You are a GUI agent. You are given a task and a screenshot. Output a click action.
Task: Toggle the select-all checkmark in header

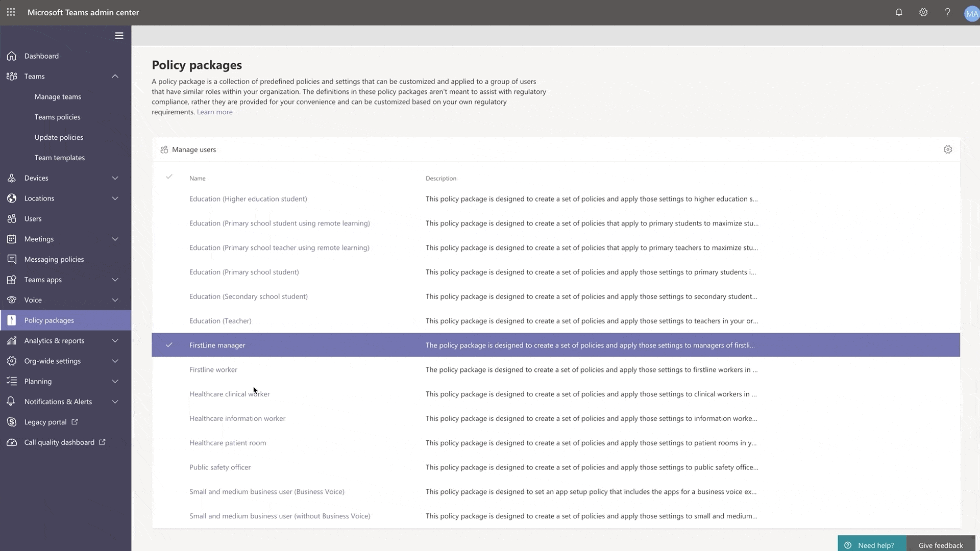pos(169,177)
